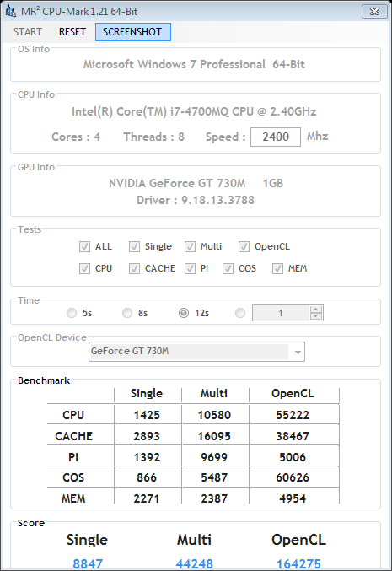
Task: Toggle the Single test checkbox
Action: (134, 247)
